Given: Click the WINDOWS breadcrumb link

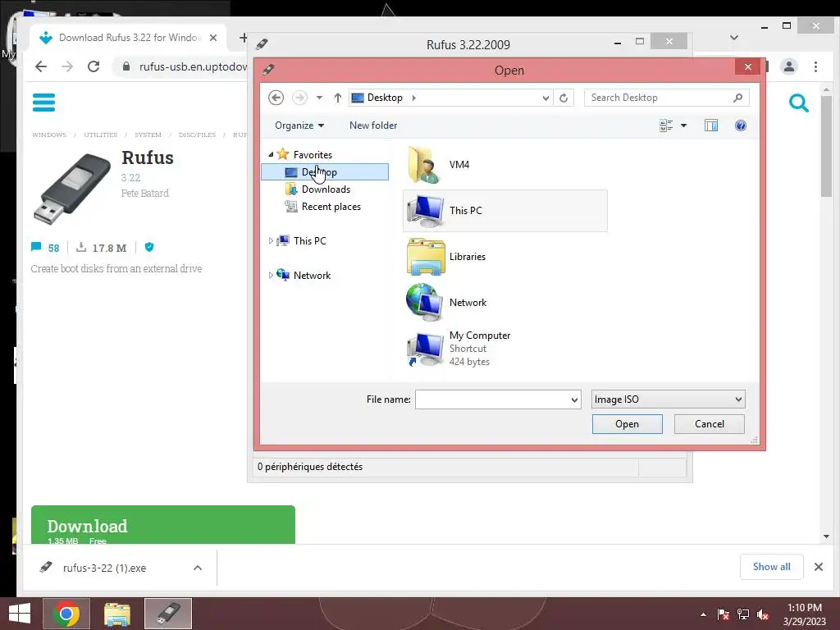Looking at the screenshot, I should [x=49, y=135].
